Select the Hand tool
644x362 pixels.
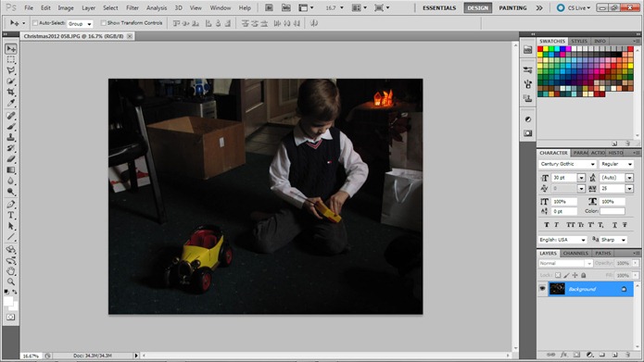[x=11, y=271]
